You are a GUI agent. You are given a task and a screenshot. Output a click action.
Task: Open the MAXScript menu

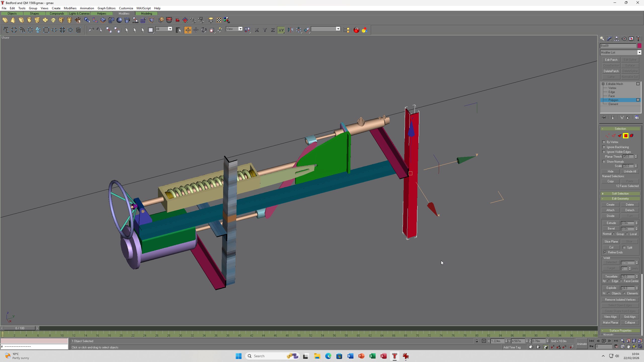(x=143, y=8)
